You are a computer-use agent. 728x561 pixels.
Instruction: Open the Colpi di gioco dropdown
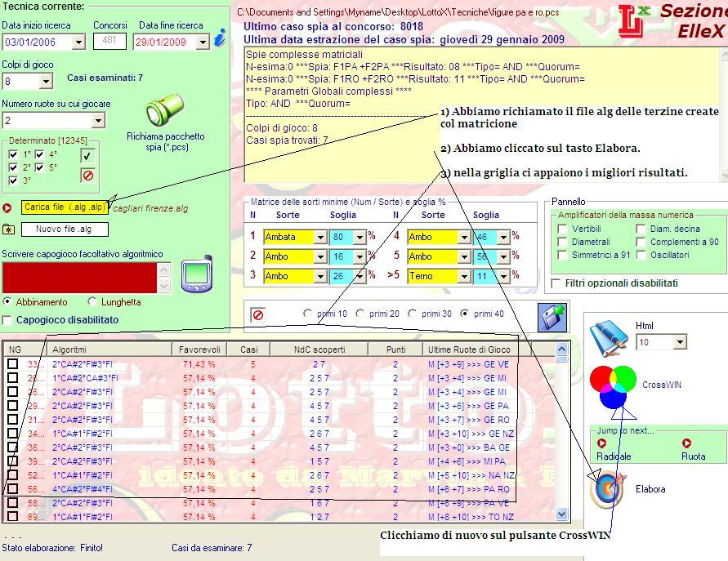pos(46,82)
